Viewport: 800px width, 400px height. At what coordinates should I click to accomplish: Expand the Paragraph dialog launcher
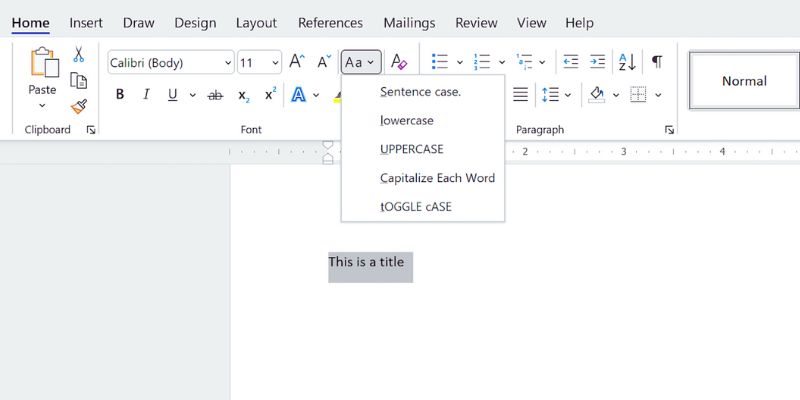[669, 130]
